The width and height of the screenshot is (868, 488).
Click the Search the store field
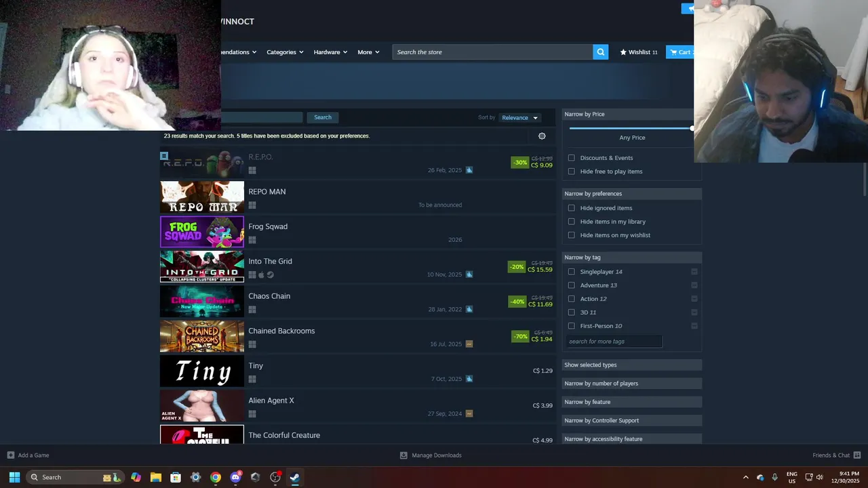click(x=492, y=52)
